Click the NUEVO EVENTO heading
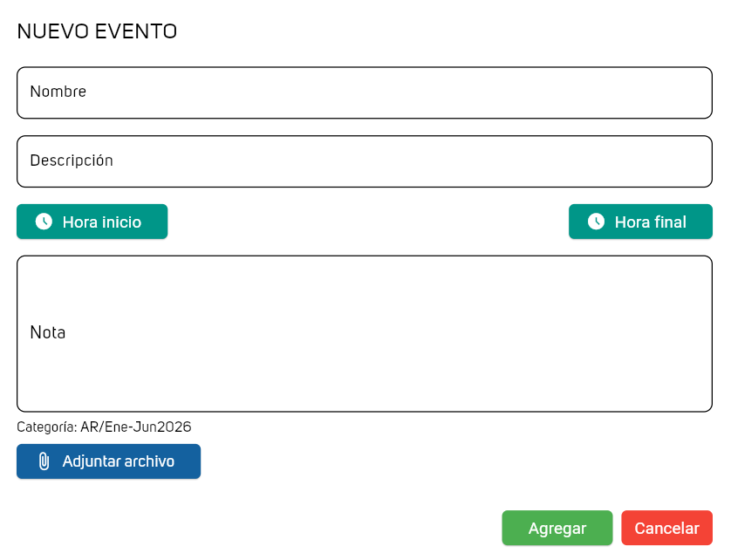Viewport: 731px width, 560px height. coord(97,32)
